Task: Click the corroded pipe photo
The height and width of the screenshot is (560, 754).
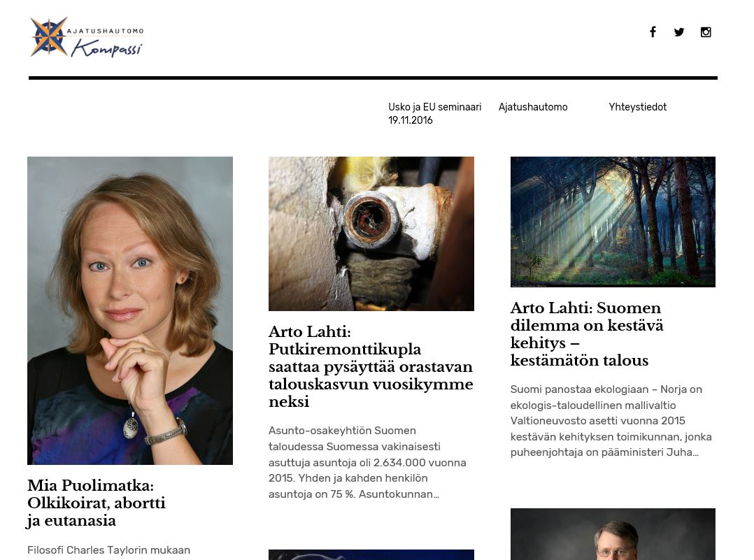Action: click(x=371, y=234)
